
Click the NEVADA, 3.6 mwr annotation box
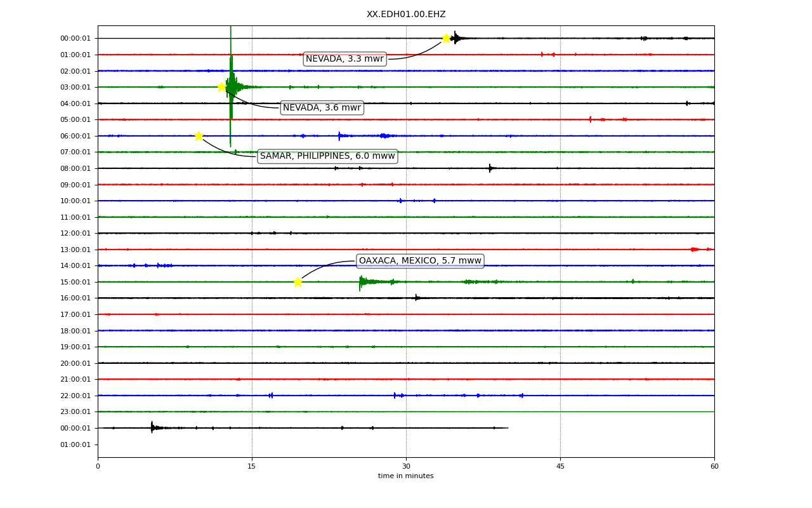tap(322, 108)
